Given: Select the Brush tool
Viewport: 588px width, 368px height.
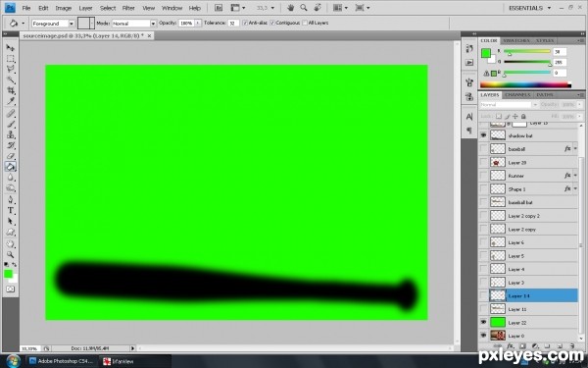Looking at the screenshot, I should point(11,124).
